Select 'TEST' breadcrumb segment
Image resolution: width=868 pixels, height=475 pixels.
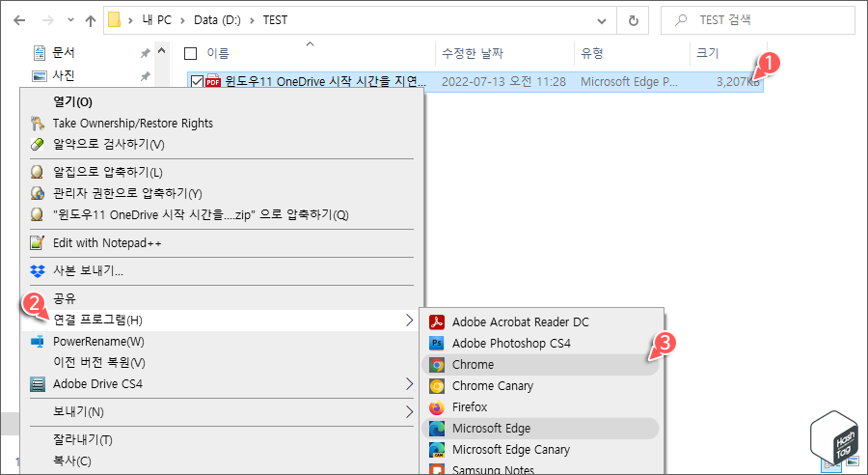275,20
